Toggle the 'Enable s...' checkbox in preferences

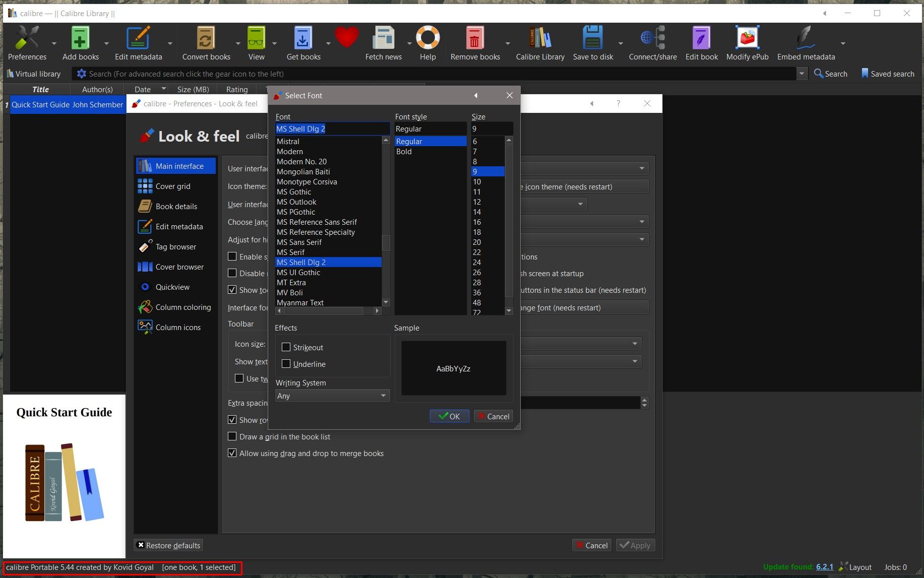pos(232,256)
